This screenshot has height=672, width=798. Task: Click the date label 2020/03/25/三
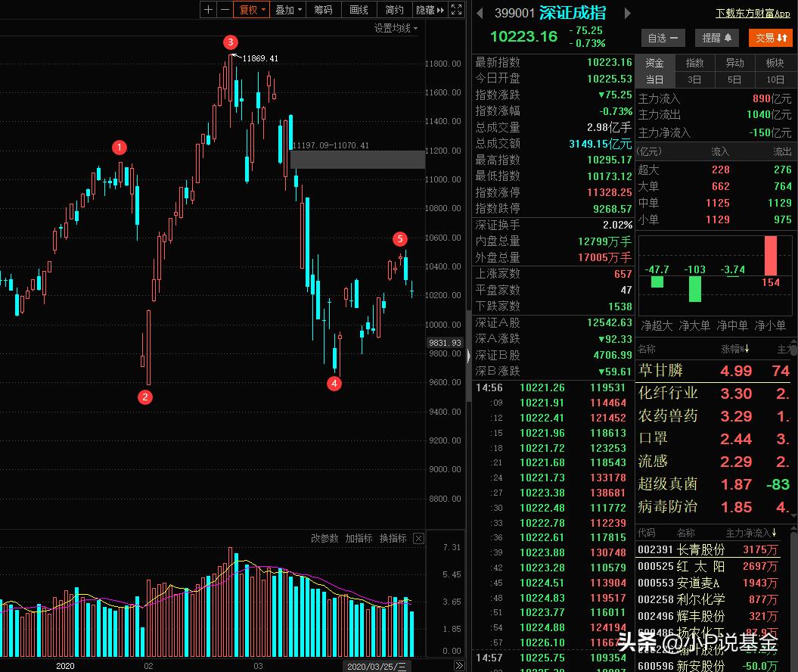pos(377,666)
